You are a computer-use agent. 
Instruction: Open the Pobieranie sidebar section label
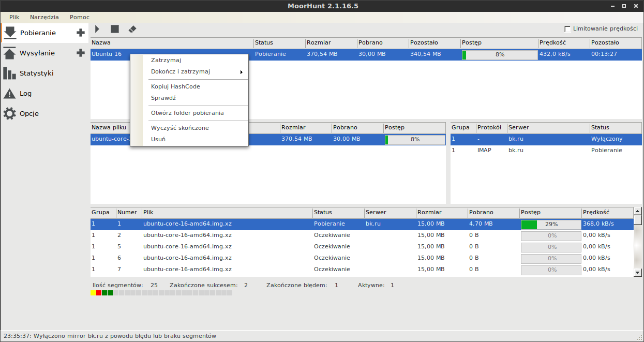38,33
